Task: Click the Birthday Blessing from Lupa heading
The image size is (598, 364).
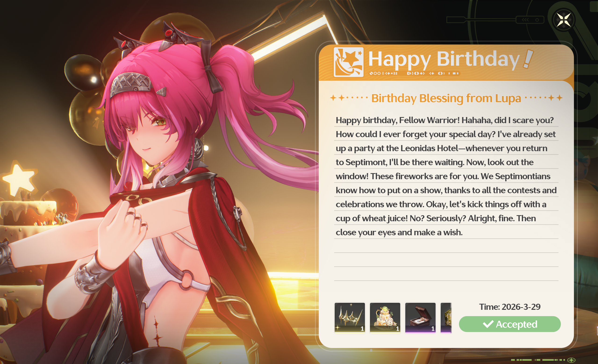Action: (446, 98)
